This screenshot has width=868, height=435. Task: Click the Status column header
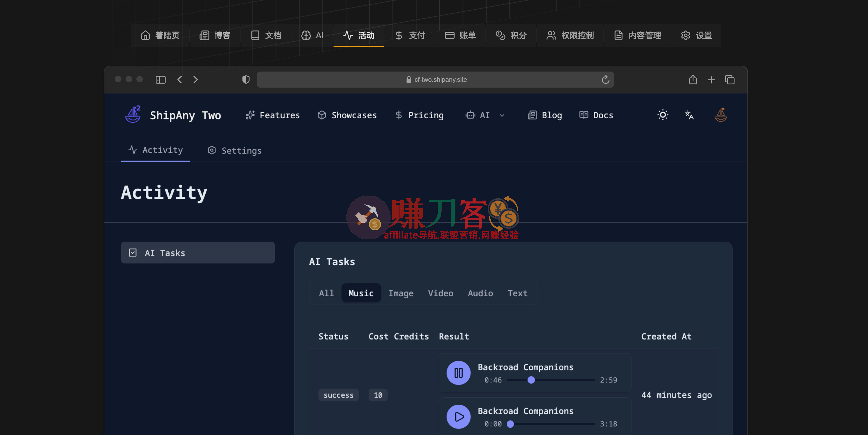333,336
